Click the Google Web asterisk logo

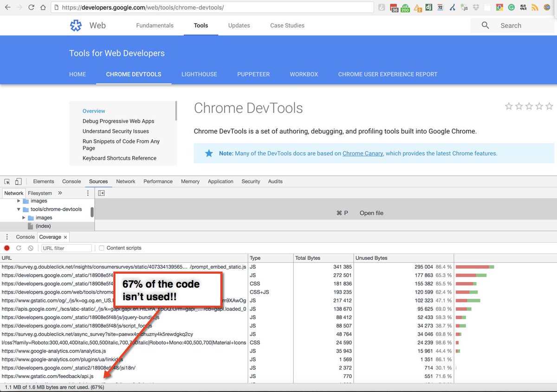coord(75,26)
